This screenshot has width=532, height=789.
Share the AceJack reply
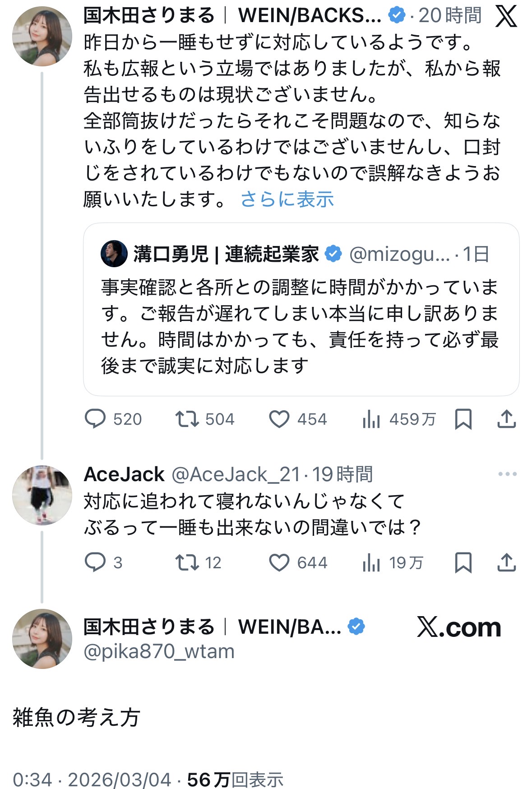coord(506,562)
